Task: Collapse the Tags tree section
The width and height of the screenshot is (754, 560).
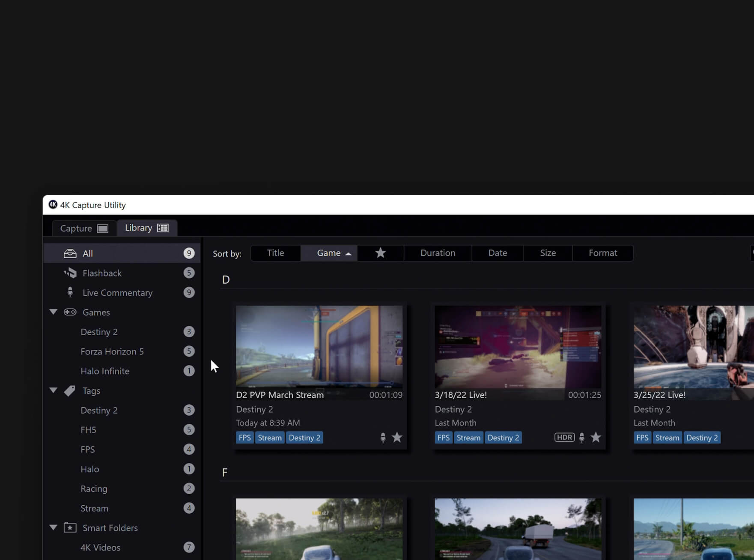Action: [x=54, y=390]
